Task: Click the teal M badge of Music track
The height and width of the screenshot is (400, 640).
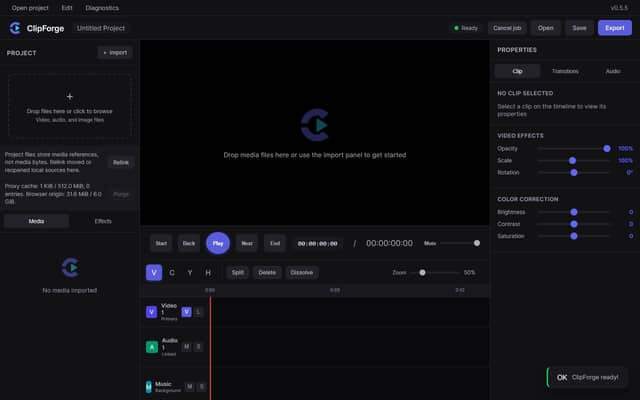Action: [149, 386]
